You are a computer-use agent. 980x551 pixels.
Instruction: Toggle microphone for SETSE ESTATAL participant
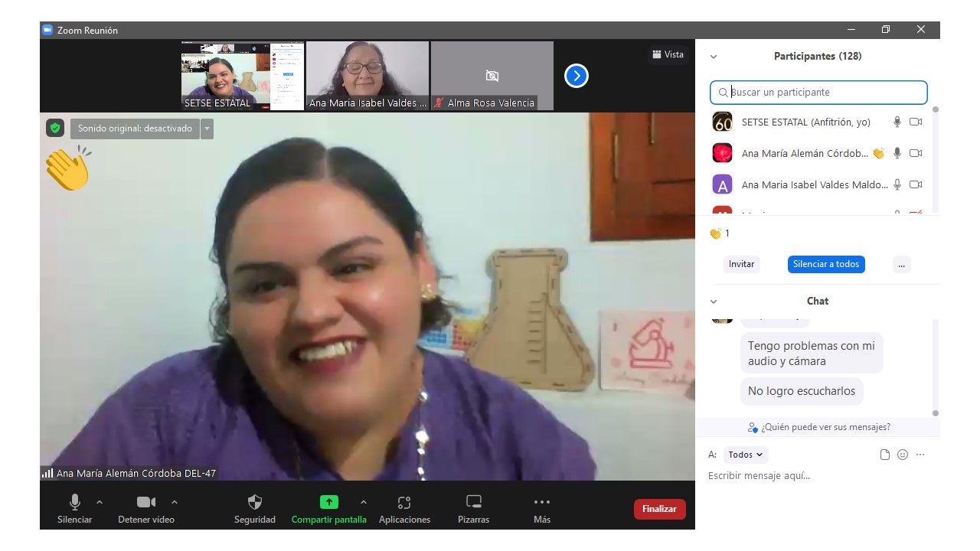pos(897,122)
